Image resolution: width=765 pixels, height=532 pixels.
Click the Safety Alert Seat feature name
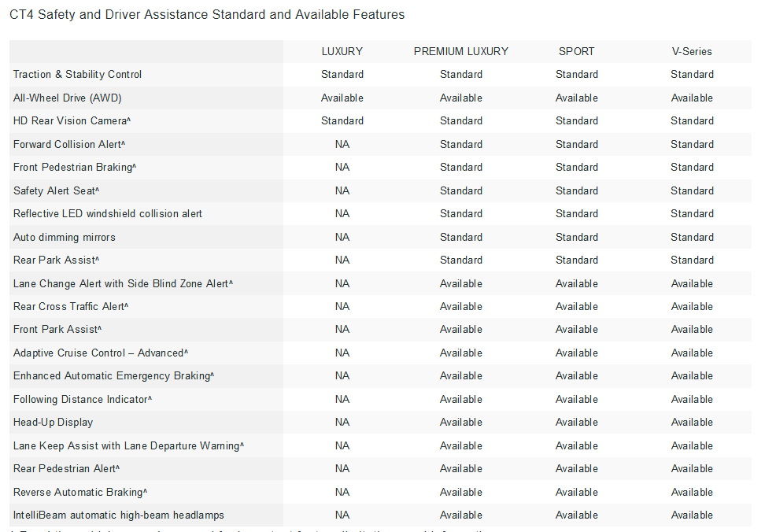56,191
